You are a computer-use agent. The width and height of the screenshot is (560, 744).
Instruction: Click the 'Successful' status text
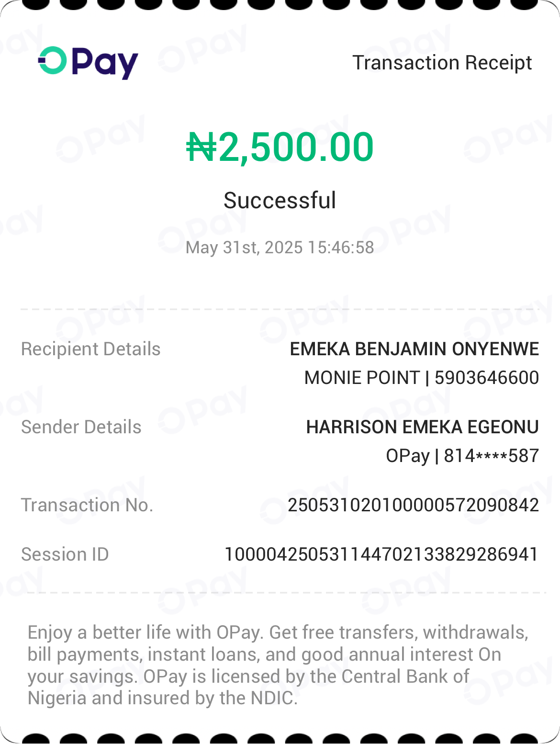pyautogui.click(x=280, y=200)
